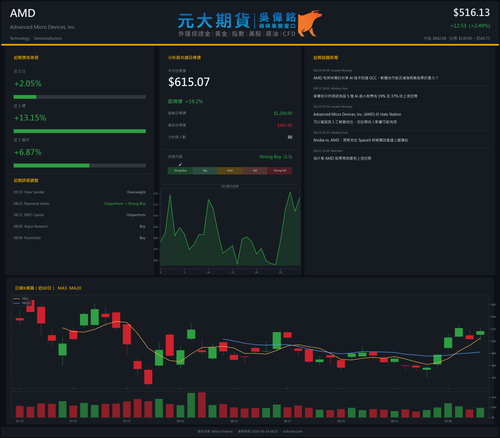500x438 pixels.
Task: Click the MA20 legend entry in candlestick chart
Action: pos(22,303)
